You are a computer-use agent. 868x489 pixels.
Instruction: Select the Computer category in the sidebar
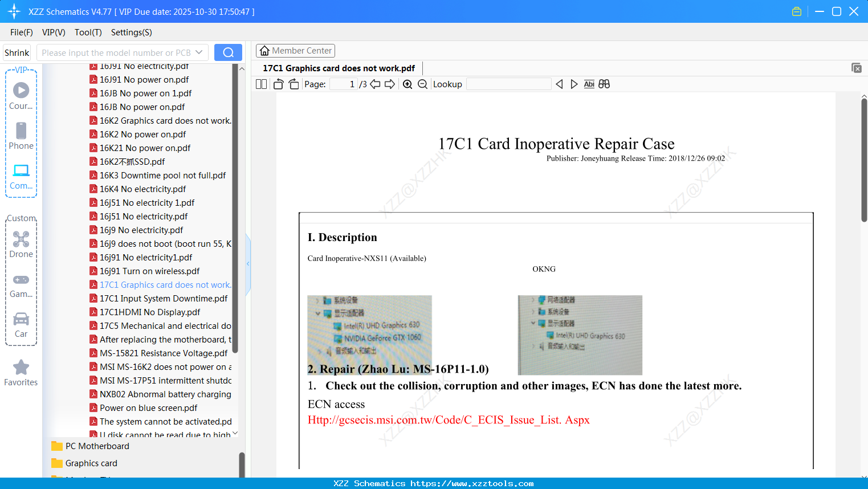click(x=21, y=176)
